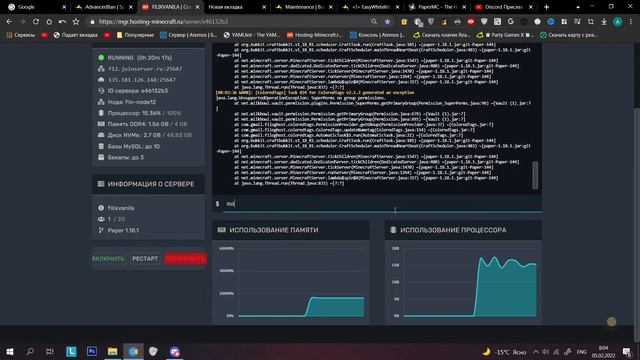Click the console output scrollbar thumb

(535, 175)
